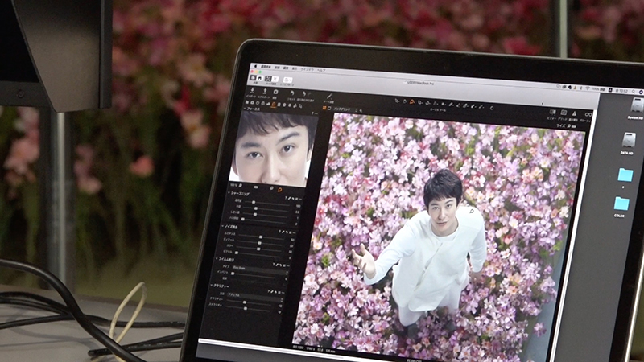Click the face close-up focus preview
The height and width of the screenshot is (362, 644).
coord(273,147)
